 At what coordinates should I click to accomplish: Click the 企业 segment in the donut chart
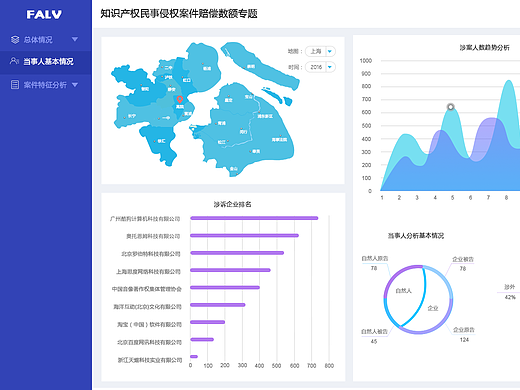(x=433, y=308)
